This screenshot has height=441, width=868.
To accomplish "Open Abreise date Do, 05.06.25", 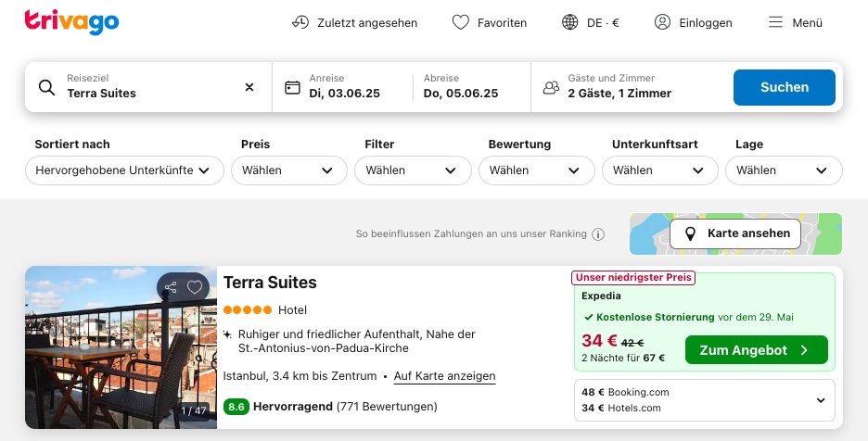I will (461, 87).
